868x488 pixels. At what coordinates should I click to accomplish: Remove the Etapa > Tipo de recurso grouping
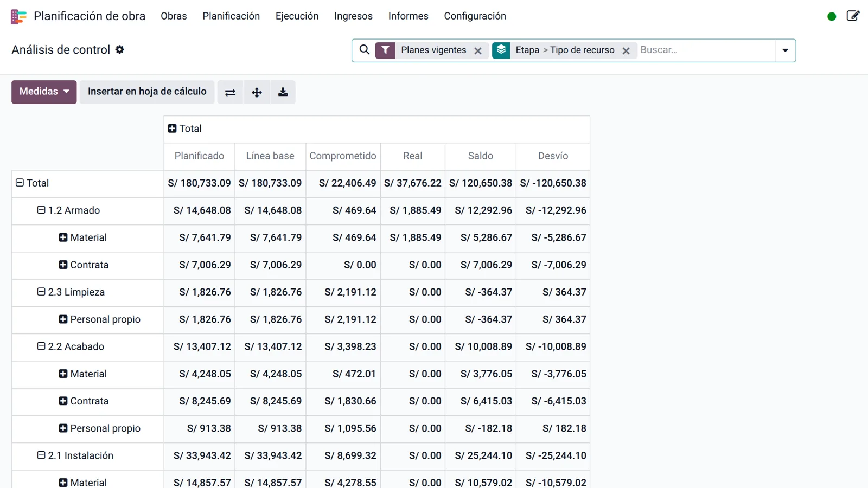pos(626,50)
